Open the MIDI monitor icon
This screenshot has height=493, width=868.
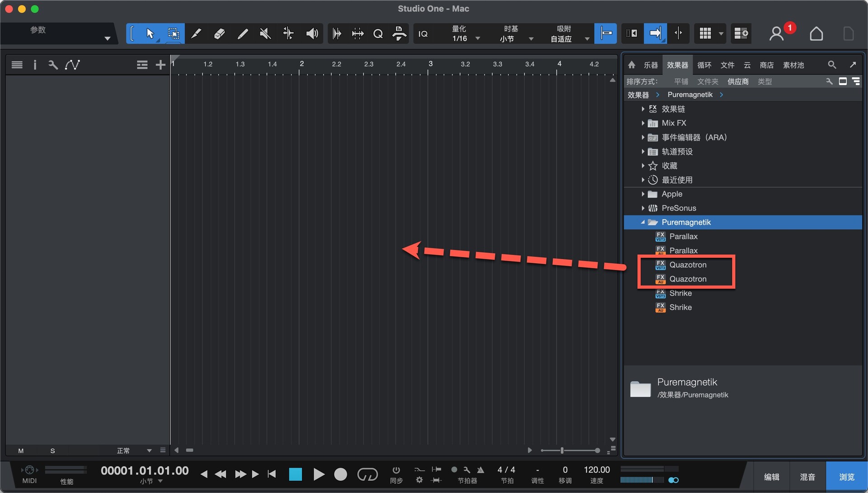pyautogui.click(x=29, y=469)
